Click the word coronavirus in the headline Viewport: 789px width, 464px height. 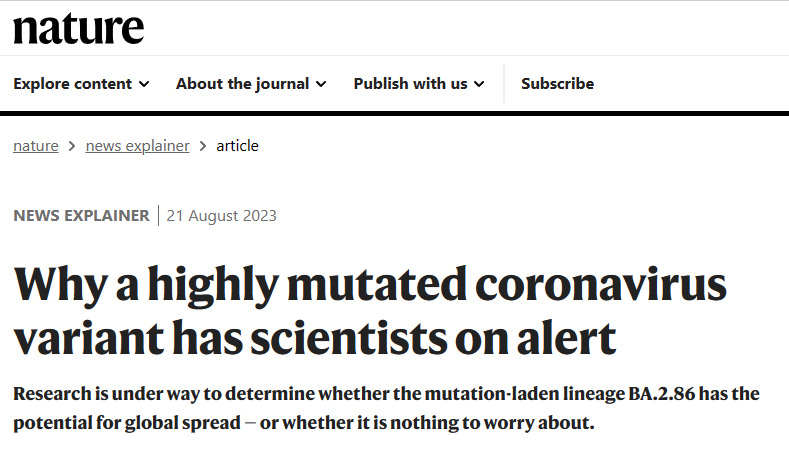[x=601, y=285]
